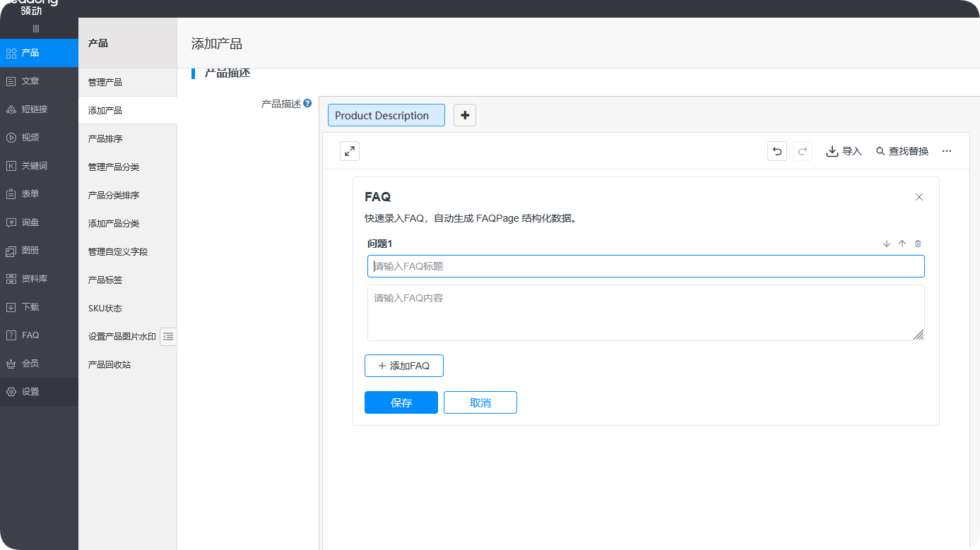Open the editor's more options menu
The image size is (980, 550).
click(x=947, y=151)
